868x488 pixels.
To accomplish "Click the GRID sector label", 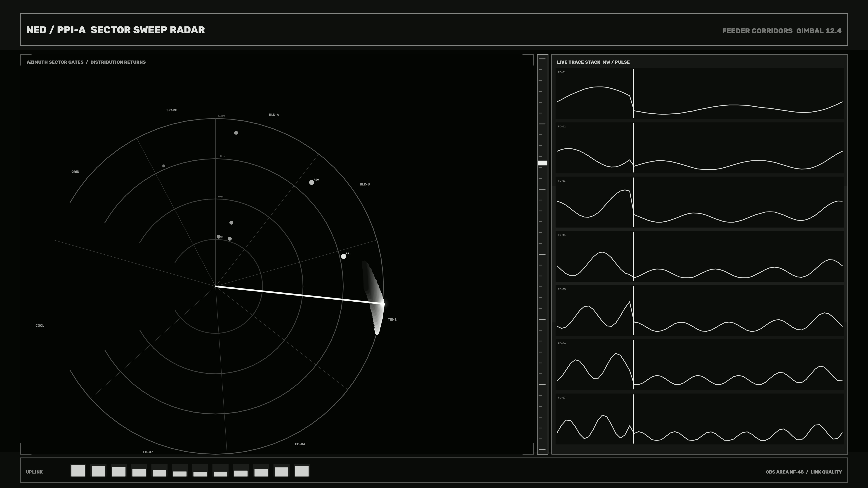I will pyautogui.click(x=75, y=172).
